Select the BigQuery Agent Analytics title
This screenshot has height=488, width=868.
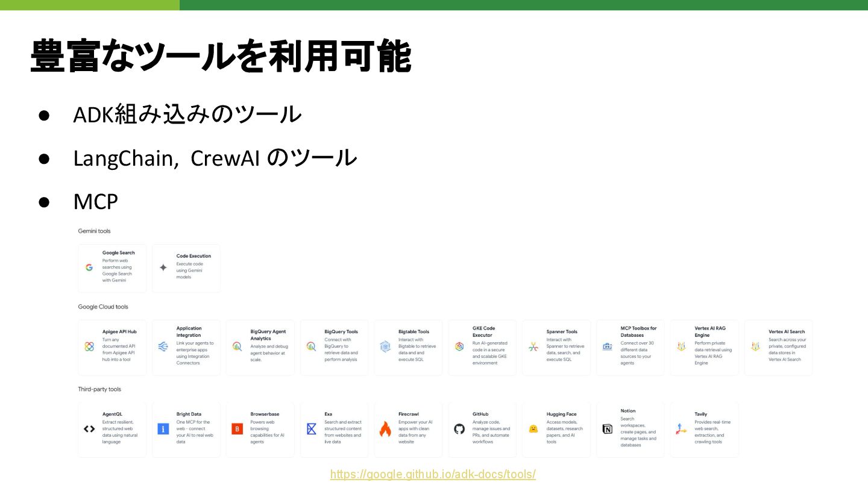click(x=268, y=335)
